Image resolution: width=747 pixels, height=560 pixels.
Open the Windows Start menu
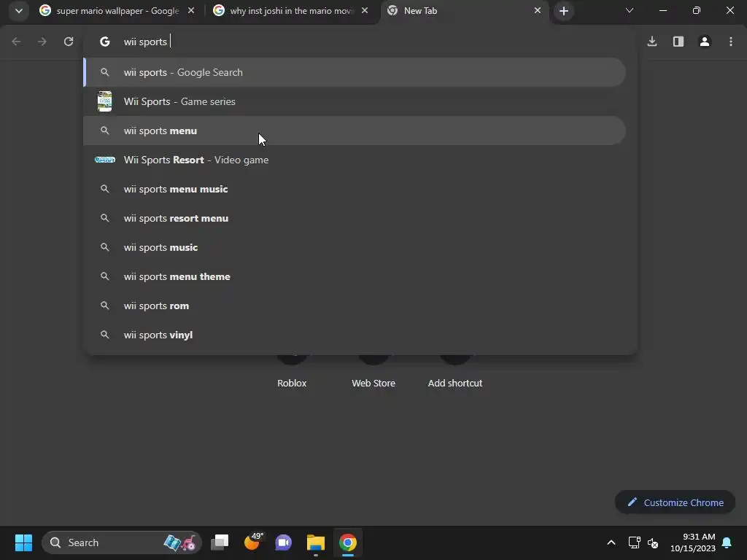23,542
